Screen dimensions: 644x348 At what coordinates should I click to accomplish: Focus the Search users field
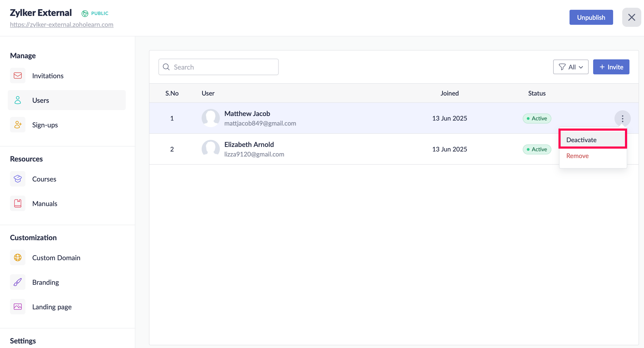point(218,67)
